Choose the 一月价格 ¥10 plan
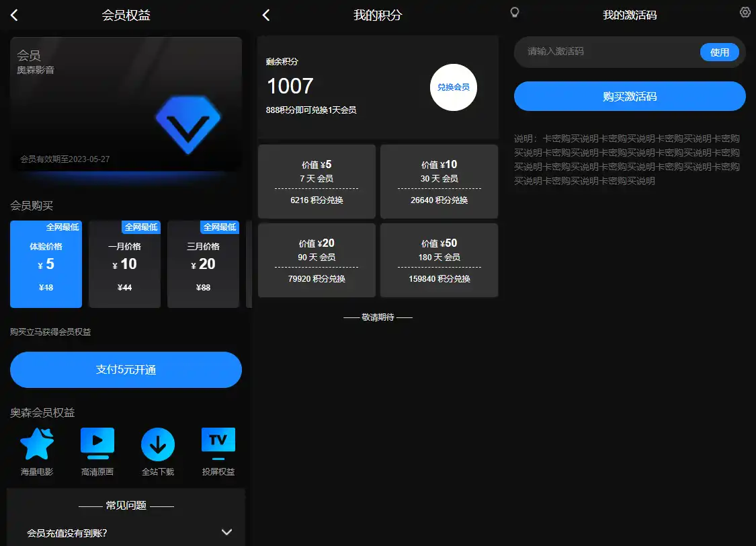The height and width of the screenshot is (546, 756). (124, 264)
